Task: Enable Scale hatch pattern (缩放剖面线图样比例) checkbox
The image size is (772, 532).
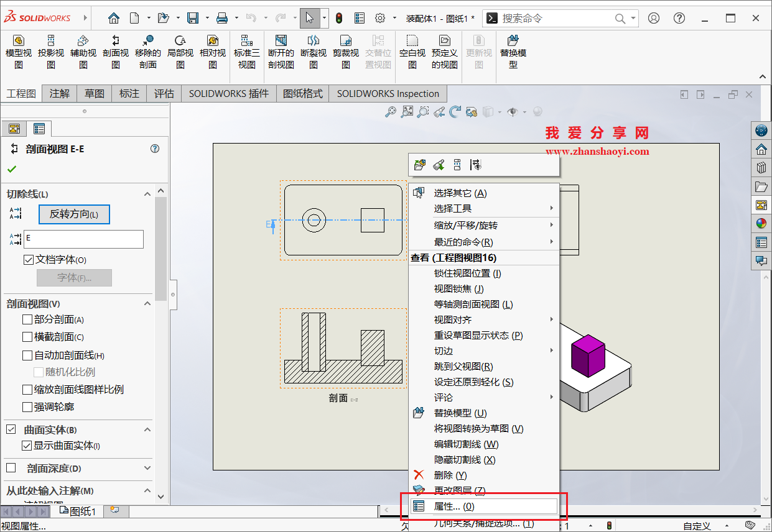Action: coord(27,390)
